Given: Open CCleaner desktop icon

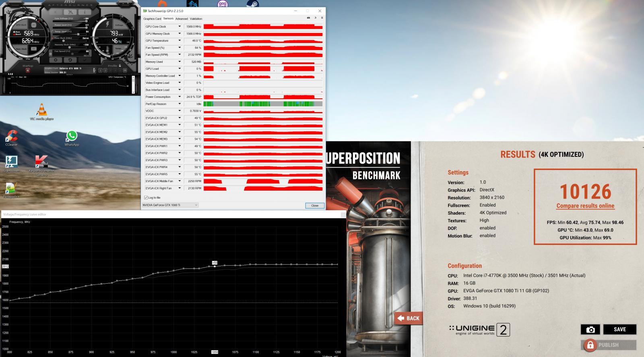Looking at the screenshot, I should pos(11,138).
